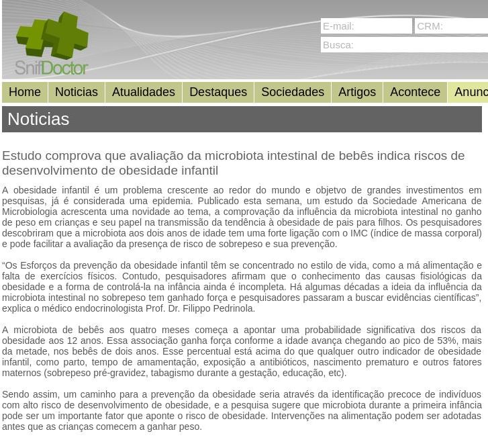Click the paragraph beginning 'Sendo assim'
Screen dimensions: 488x448
pos(242,410)
